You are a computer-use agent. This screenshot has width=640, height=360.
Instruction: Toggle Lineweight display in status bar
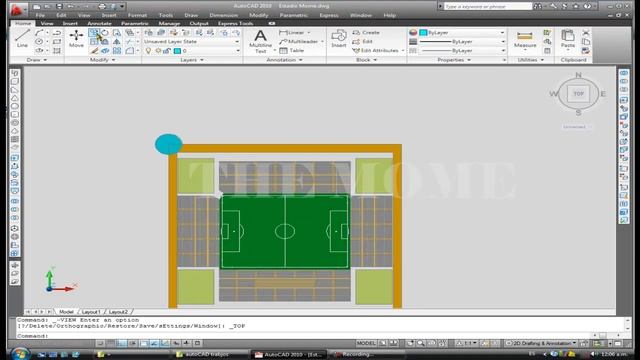tap(187, 343)
